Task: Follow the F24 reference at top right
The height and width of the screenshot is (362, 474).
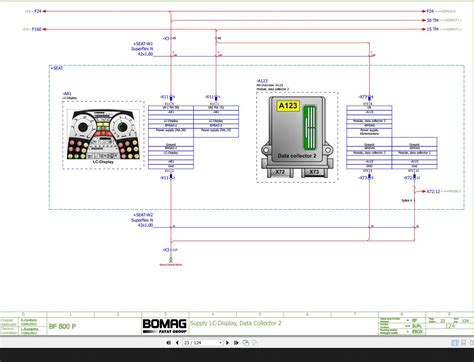Action: pyautogui.click(x=430, y=11)
